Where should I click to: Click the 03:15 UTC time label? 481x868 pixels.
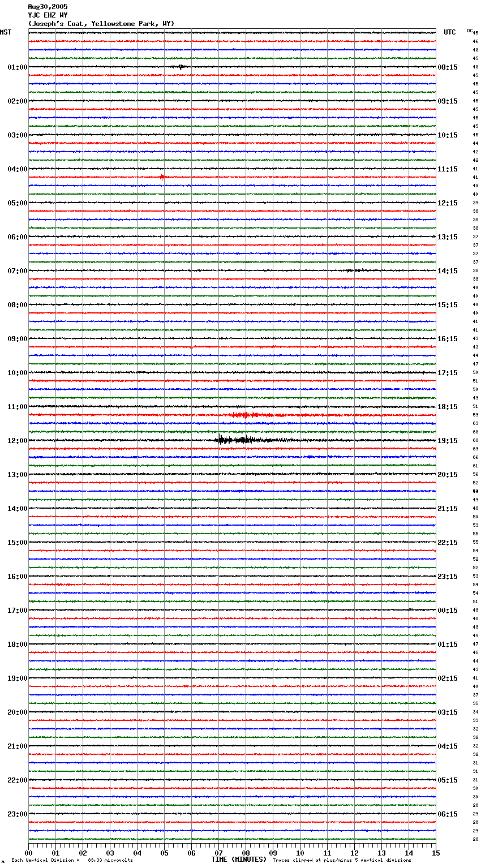[x=448, y=712]
